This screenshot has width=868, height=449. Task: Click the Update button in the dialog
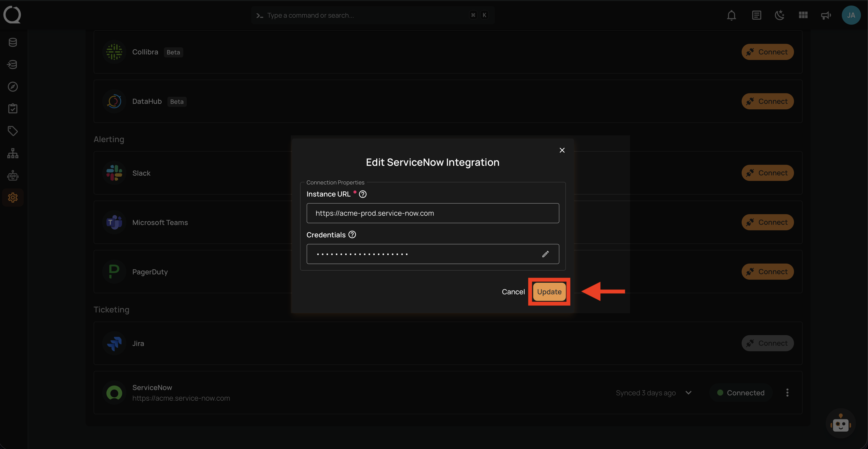coord(549,292)
